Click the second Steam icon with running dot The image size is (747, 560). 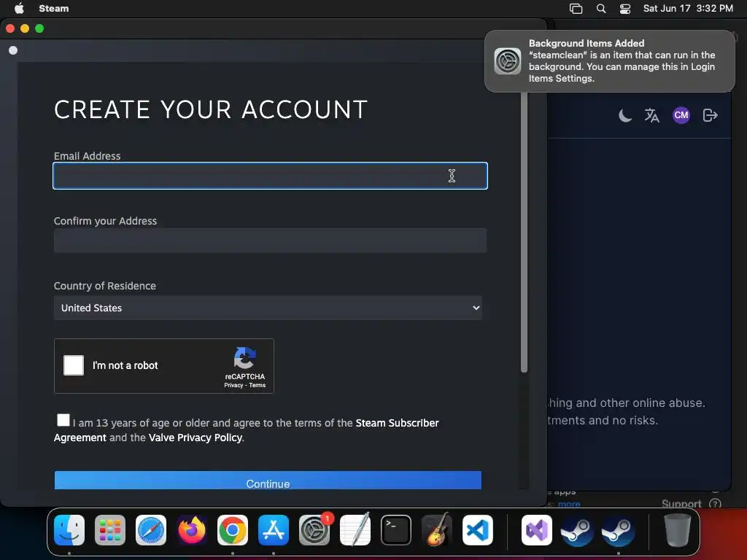619,530
